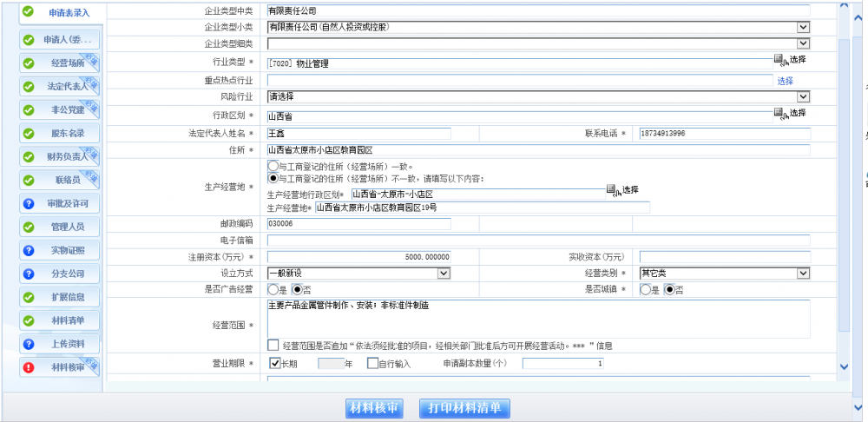Toggle the 经营范围是否追加 checkbox
This screenshot has width=868, height=422.
coord(273,345)
